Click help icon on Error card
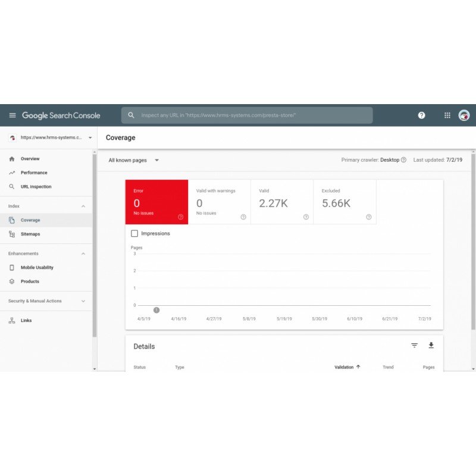Screen dimensions: 476x476 pyautogui.click(x=181, y=217)
